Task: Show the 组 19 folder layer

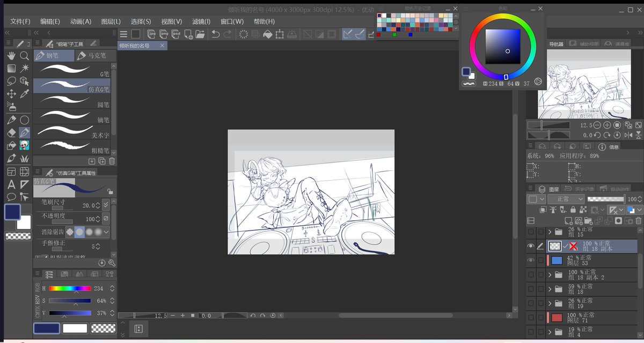Action: click(531, 303)
